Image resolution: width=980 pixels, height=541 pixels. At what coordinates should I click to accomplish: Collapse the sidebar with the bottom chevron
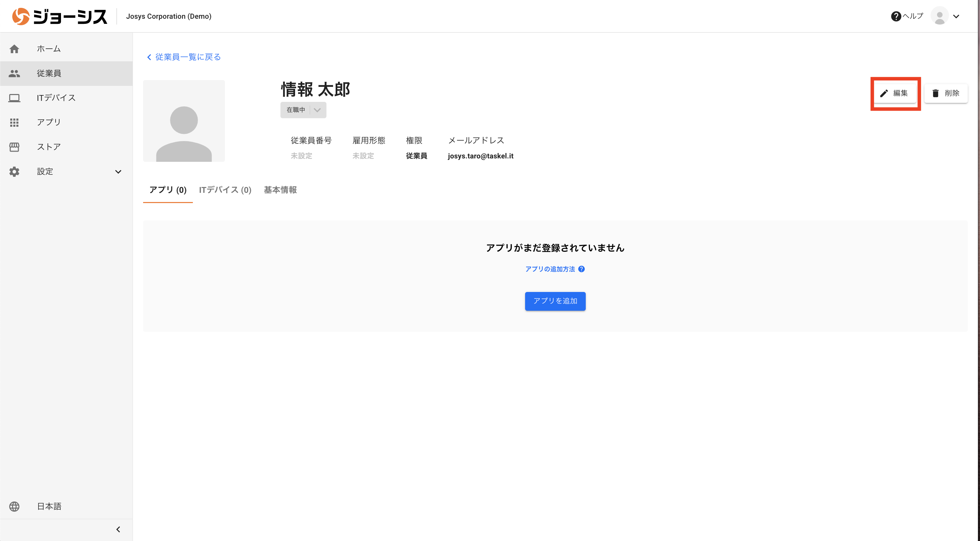click(118, 529)
